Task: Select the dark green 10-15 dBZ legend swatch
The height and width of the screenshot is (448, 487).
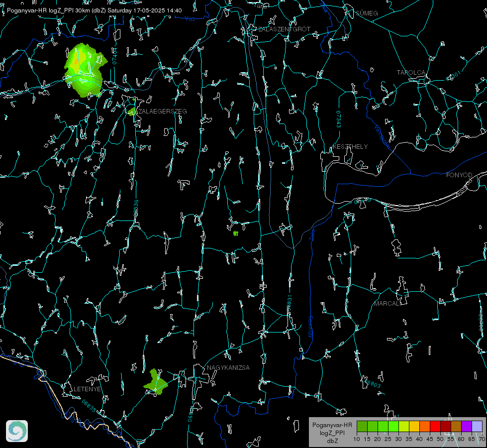Action: [x=362, y=426]
